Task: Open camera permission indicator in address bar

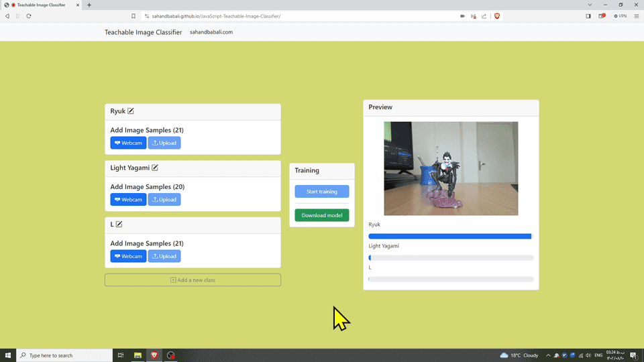Action: tap(462, 16)
